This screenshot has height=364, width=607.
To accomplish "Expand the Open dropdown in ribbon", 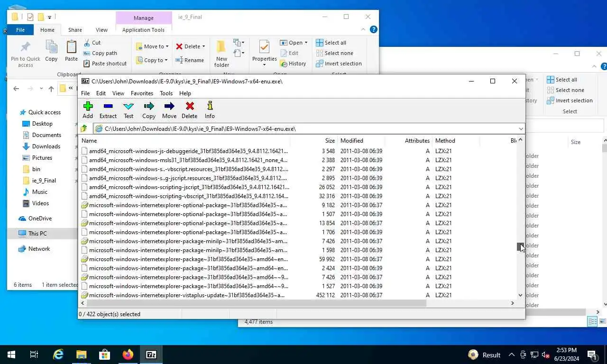I will click(306, 43).
